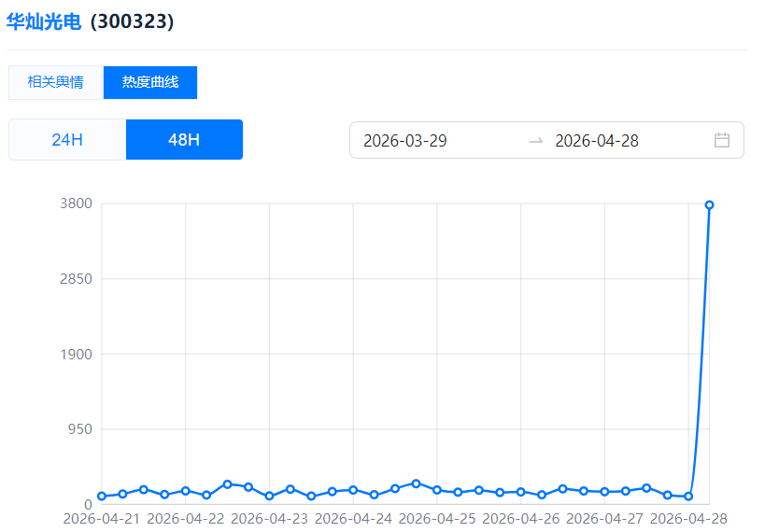The width and height of the screenshot is (765, 532).
Task: Click the stock code (300323) text
Action: click(132, 21)
